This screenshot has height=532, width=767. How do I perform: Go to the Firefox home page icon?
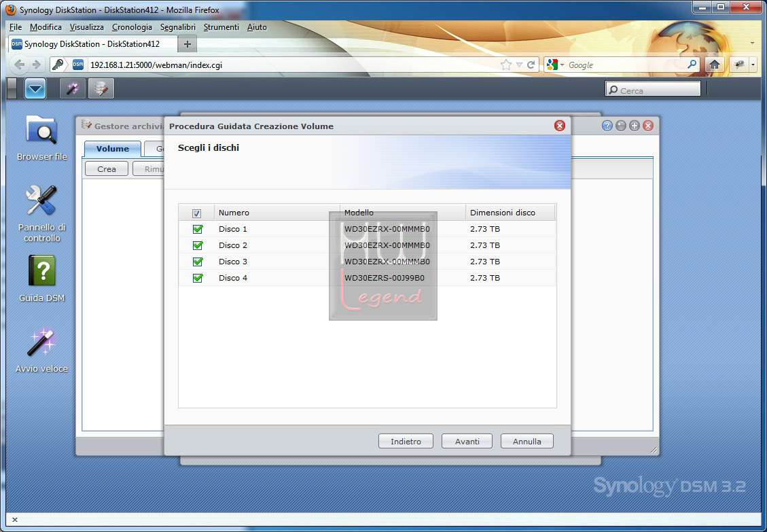(x=714, y=65)
